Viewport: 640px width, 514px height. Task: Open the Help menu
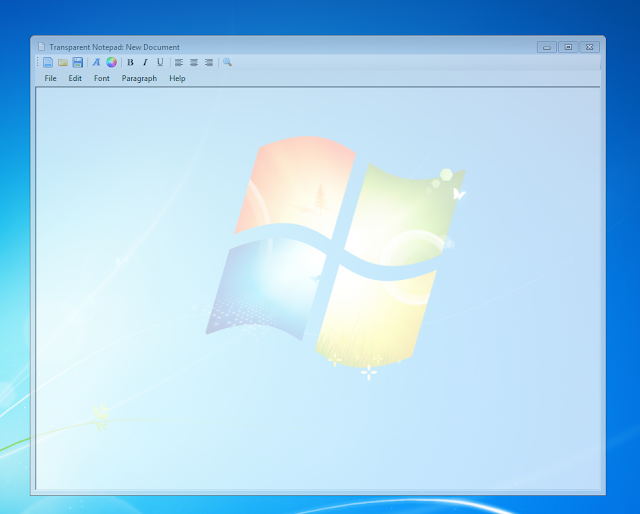tap(177, 78)
